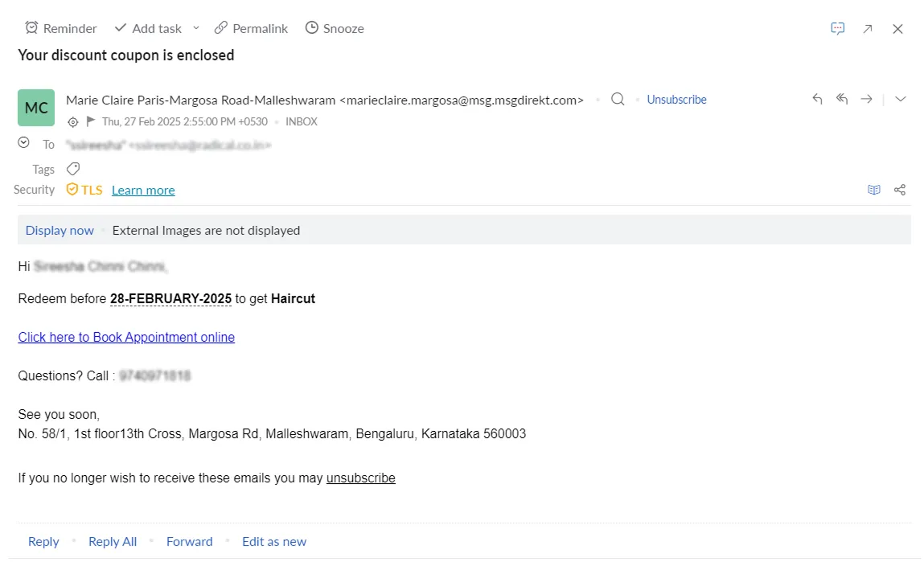
Task: Click the Forward arrow icon in header
Action: click(866, 99)
